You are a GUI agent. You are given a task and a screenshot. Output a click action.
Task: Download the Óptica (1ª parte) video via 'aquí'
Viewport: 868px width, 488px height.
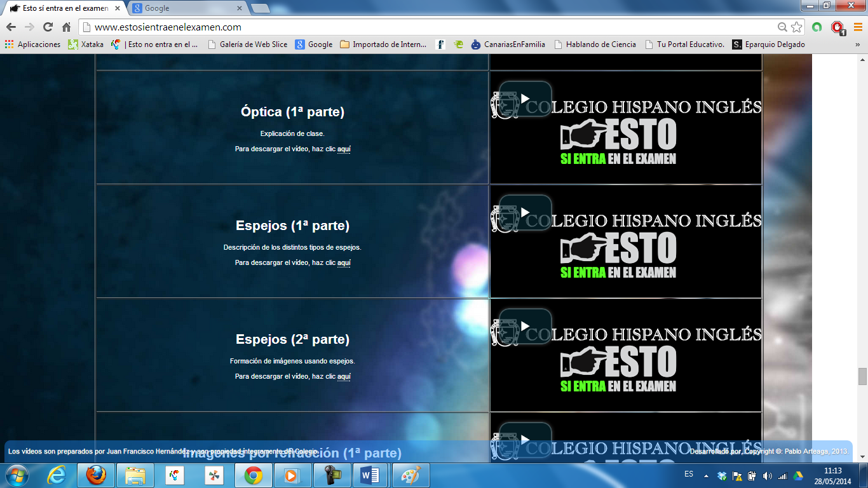(x=344, y=149)
